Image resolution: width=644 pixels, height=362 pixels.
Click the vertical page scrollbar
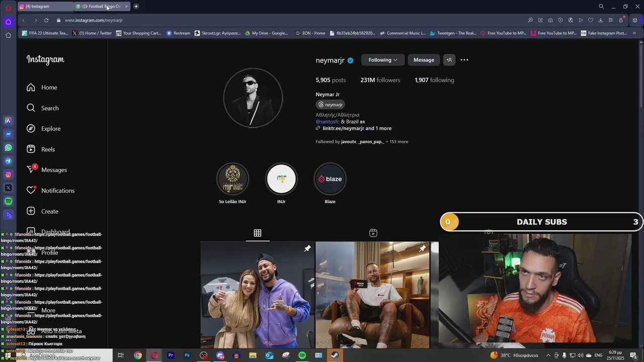641,75
